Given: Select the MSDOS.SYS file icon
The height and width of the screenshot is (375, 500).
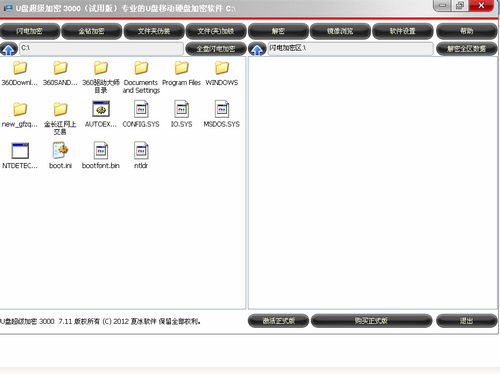Looking at the screenshot, I should point(222,109).
